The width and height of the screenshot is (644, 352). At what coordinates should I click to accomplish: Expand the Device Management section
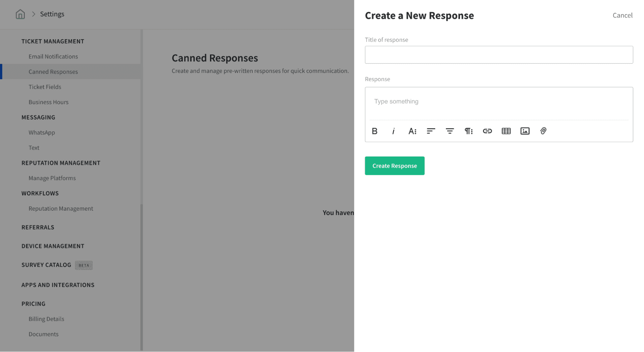pyautogui.click(x=53, y=246)
